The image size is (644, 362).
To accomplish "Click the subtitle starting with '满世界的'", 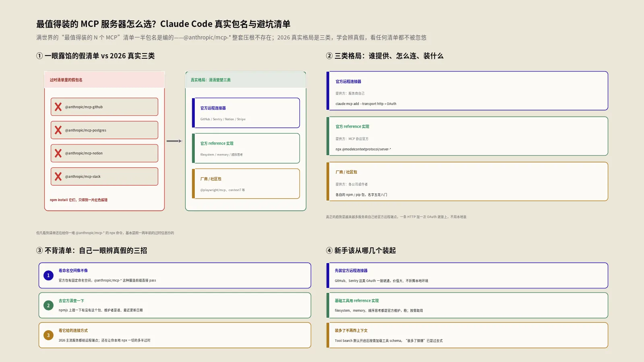I will pos(231,37).
